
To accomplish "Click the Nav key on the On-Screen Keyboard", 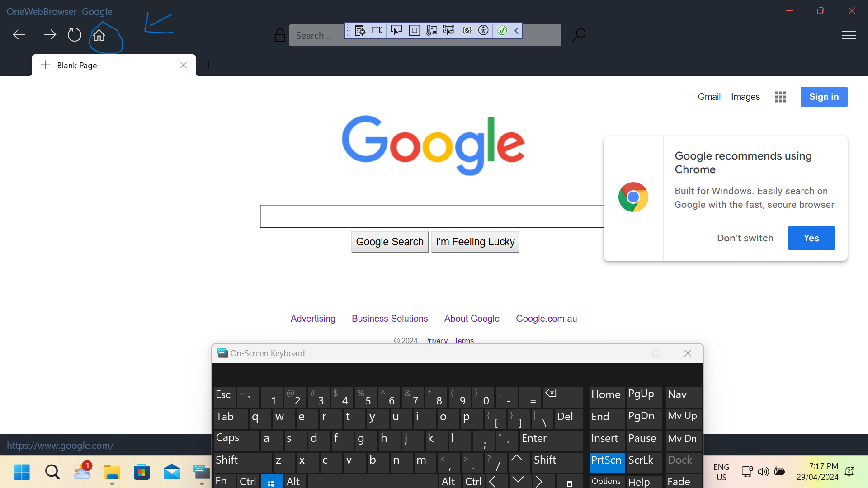I will pos(684,397).
